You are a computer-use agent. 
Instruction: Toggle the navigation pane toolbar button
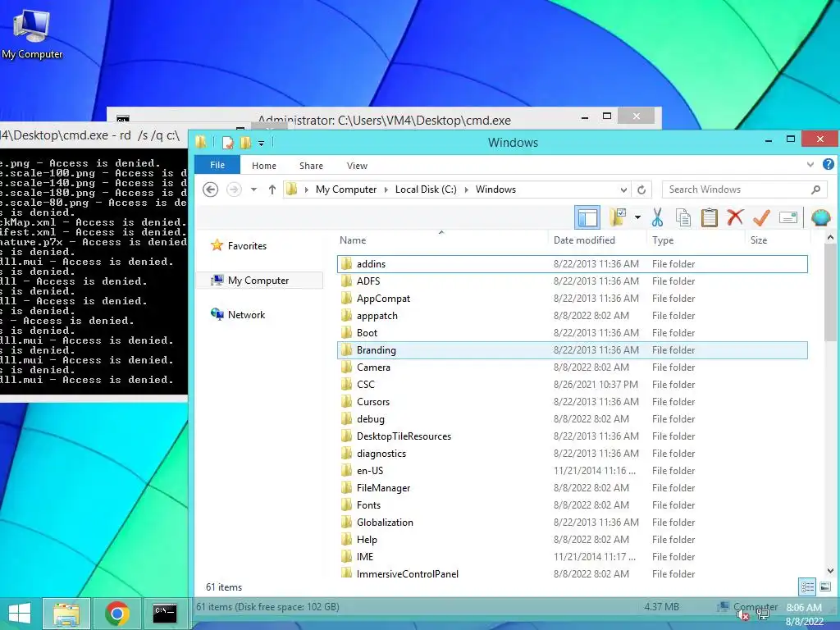[587, 217]
